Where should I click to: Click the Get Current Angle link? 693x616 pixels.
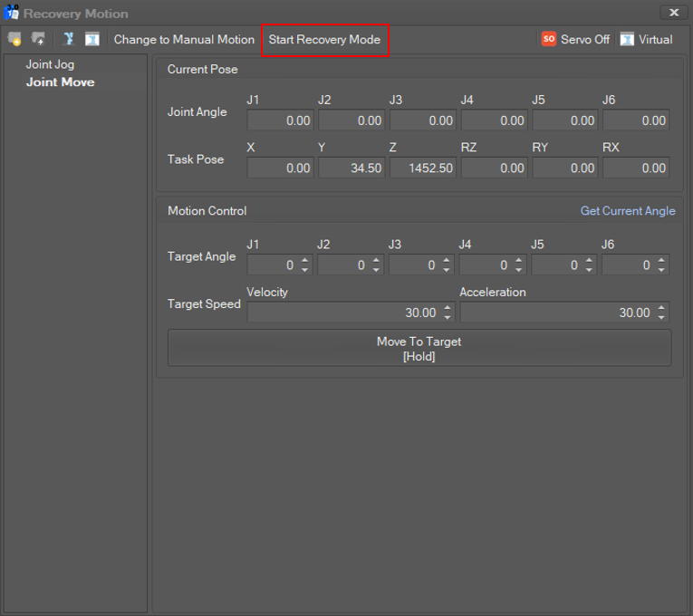627,211
